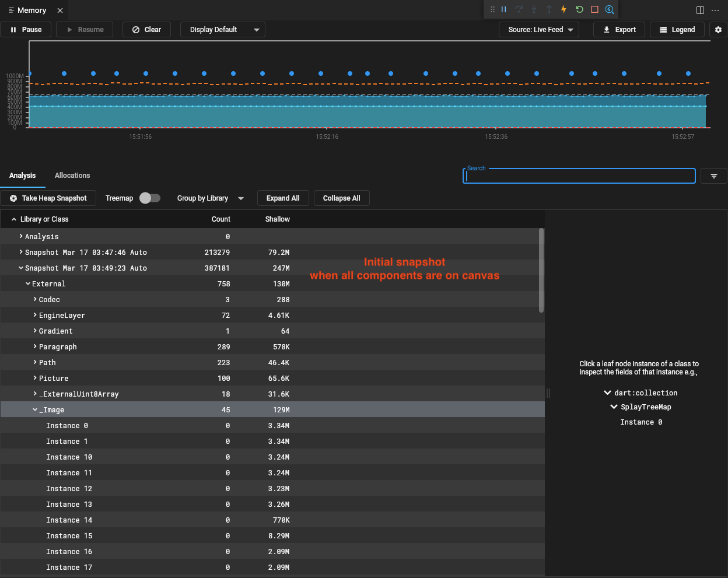Open the search filter icon button
The width and height of the screenshot is (728, 578).
point(714,176)
